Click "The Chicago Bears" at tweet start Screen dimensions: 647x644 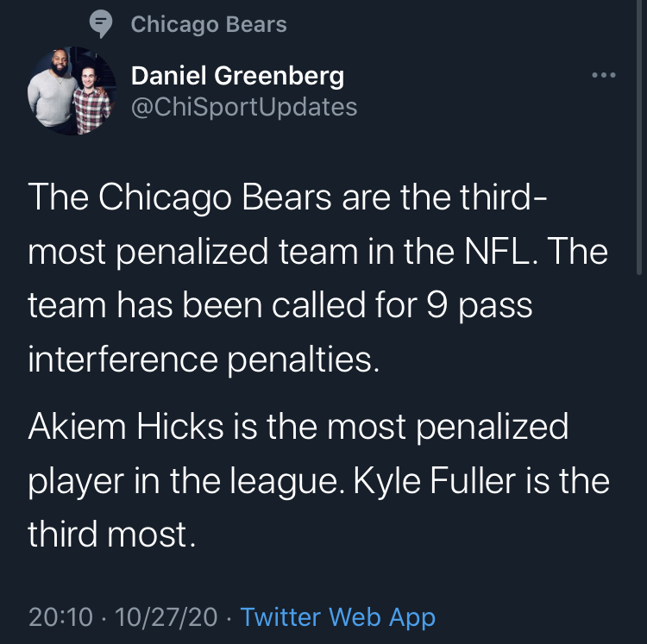coord(179,198)
